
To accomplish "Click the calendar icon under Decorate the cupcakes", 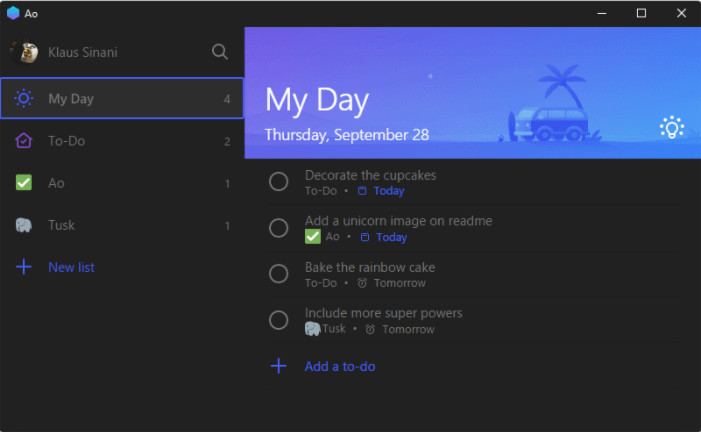I will pos(362,191).
